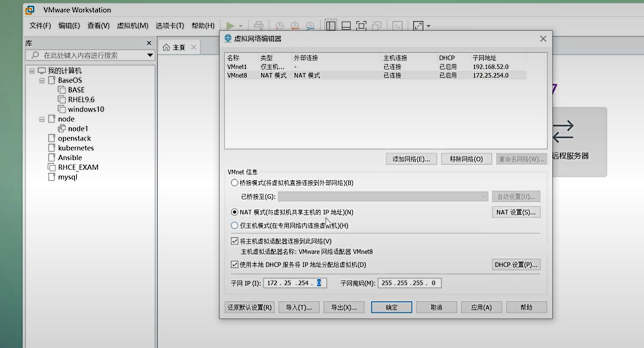Image resolution: width=644 pixels, height=348 pixels.
Task: Open the library search filter dropdown arrow
Action: click(150, 55)
